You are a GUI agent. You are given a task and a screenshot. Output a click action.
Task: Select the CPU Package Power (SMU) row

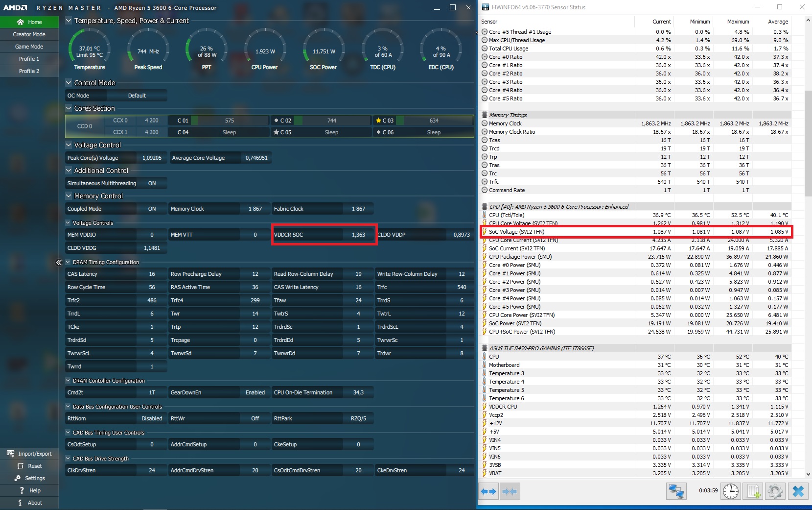tap(635, 257)
